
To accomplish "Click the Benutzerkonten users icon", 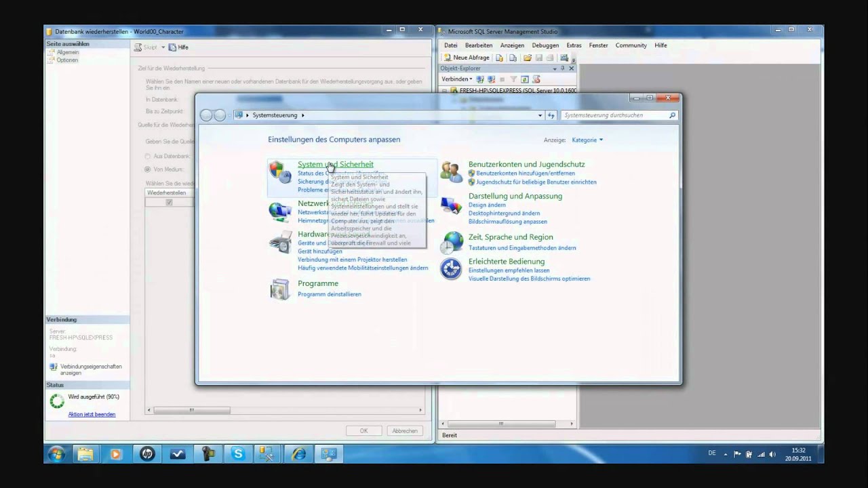I will 451,172.
